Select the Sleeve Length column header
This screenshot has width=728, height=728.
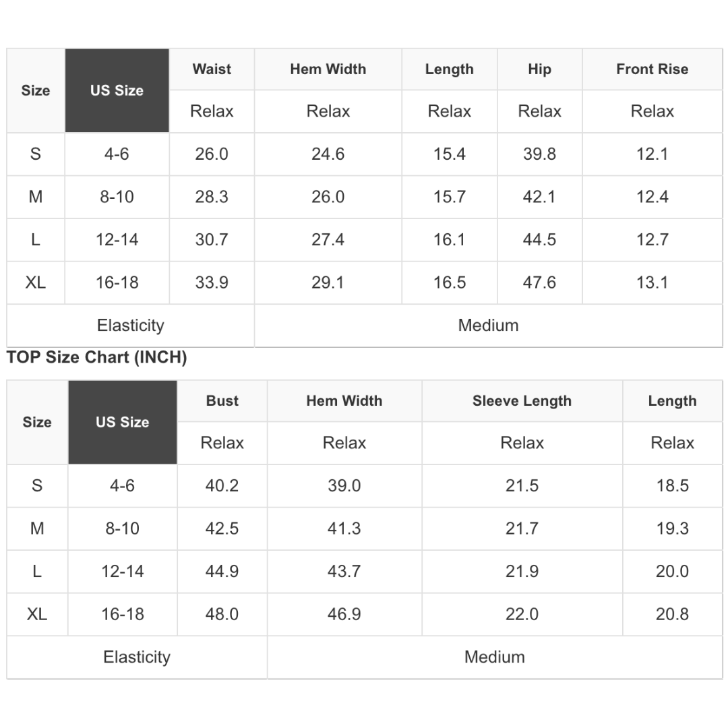[x=522, y=400]
